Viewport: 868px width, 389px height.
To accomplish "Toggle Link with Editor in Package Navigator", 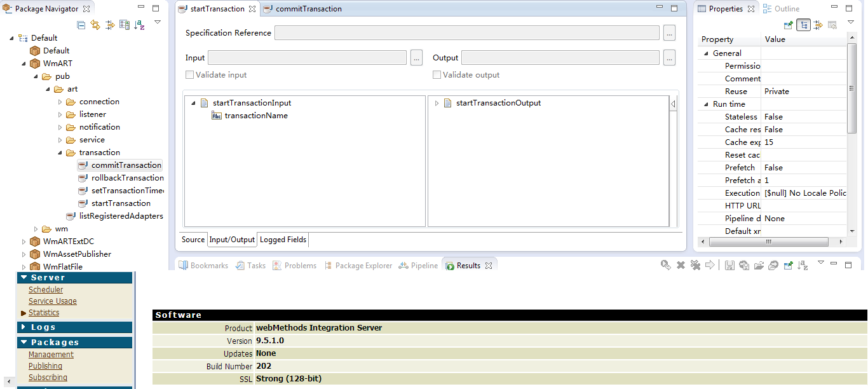I will (95, 25).
